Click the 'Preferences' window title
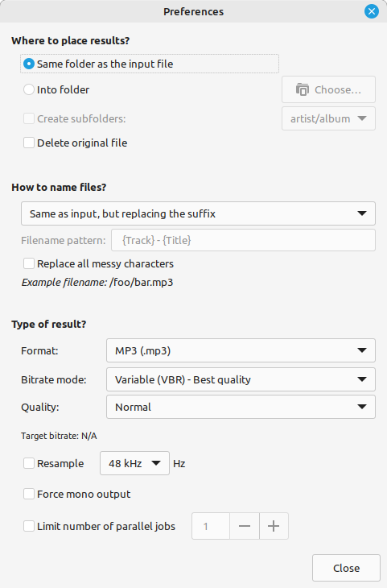Image resolution: width=387 pixels, height=588 pixels. [x=193, y=11]
